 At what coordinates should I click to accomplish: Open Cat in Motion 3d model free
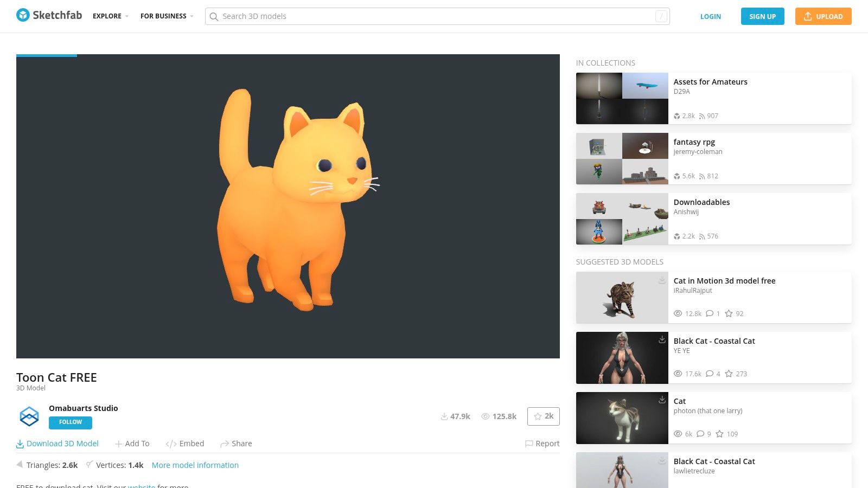pos(725,281)
